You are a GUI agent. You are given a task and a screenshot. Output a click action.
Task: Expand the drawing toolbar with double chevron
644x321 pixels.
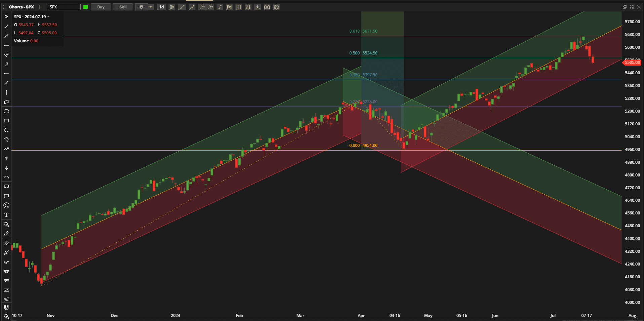6,16
